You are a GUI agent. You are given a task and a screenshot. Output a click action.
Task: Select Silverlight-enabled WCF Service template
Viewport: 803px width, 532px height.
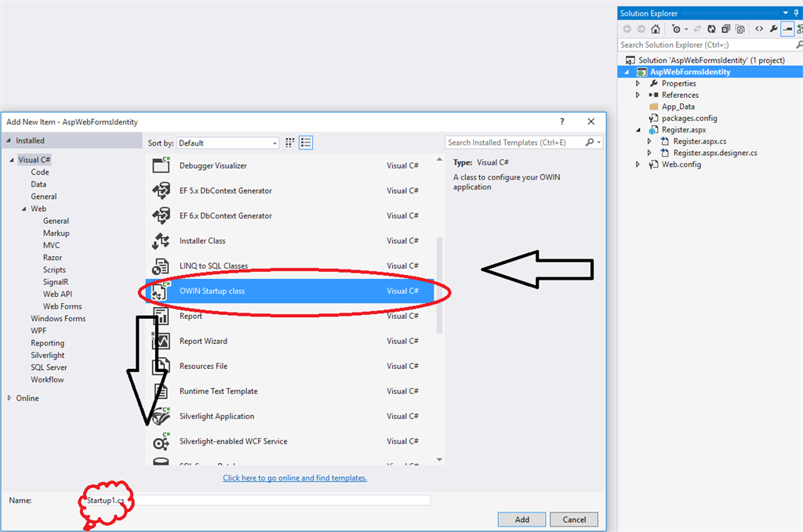coord(292,441)
